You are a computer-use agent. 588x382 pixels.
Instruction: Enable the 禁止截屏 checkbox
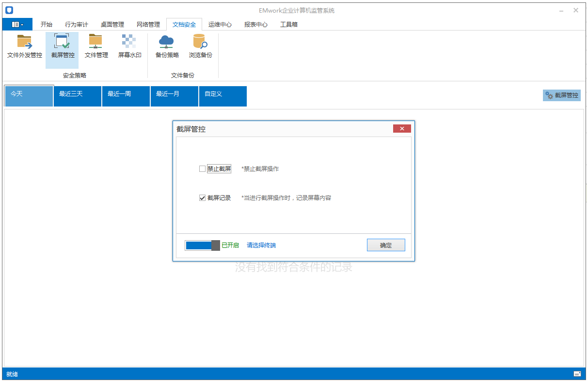click(203, 169)
